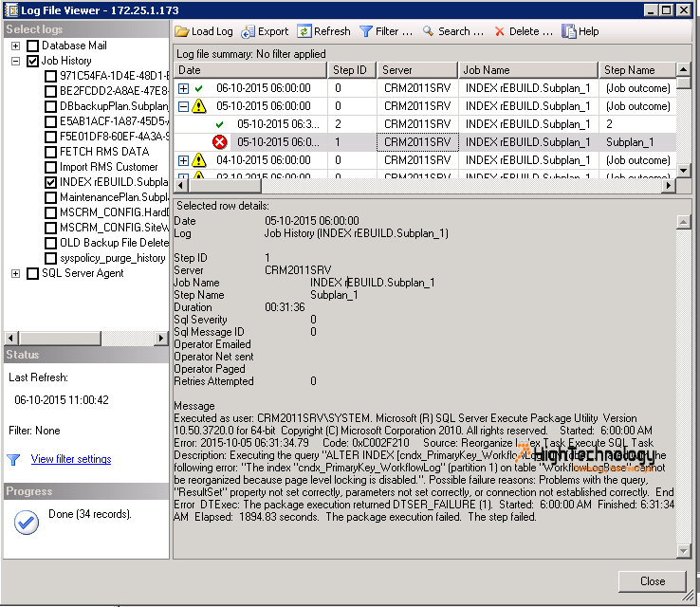Screen dimensions: 700x607
Task: Check the OLD Backup File Delete checkbox
Action: (x=51, y=243)
